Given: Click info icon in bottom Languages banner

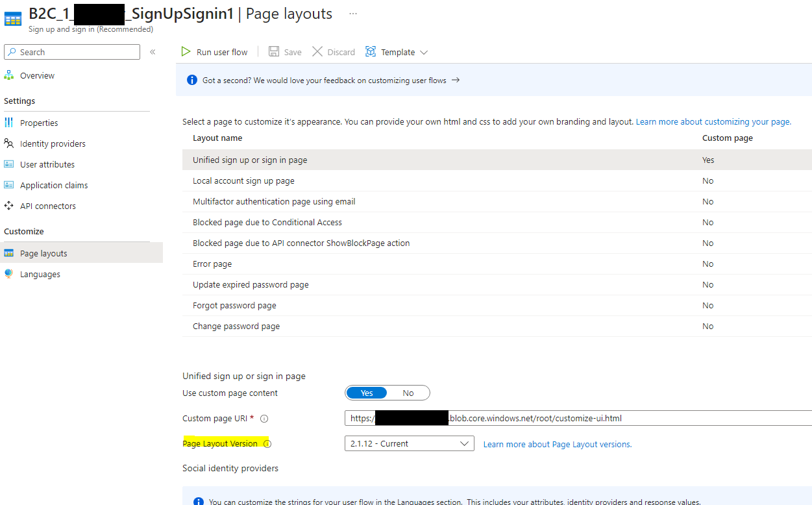Looking at the screenshot, I should pyautogui.click(x=199, y=502).
